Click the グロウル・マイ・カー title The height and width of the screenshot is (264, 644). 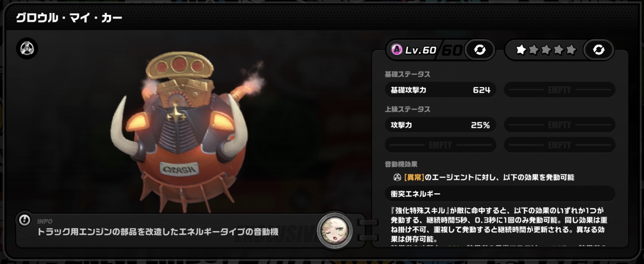69,18
